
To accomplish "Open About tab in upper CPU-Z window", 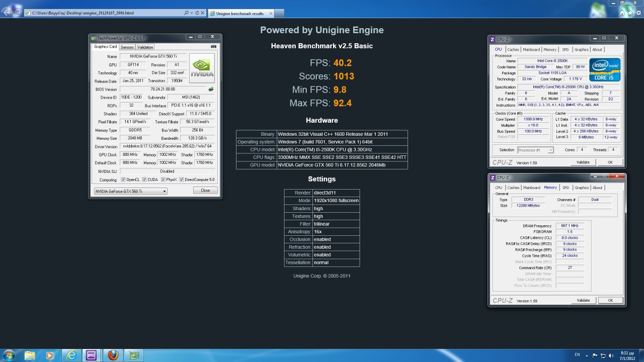I will [597, 50].
